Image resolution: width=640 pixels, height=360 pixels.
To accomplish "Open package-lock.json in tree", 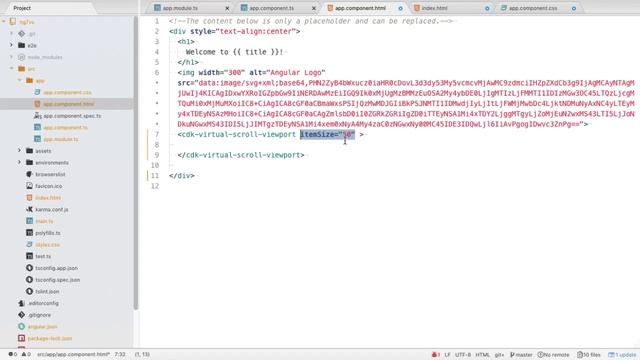I will tap(49, 338).
